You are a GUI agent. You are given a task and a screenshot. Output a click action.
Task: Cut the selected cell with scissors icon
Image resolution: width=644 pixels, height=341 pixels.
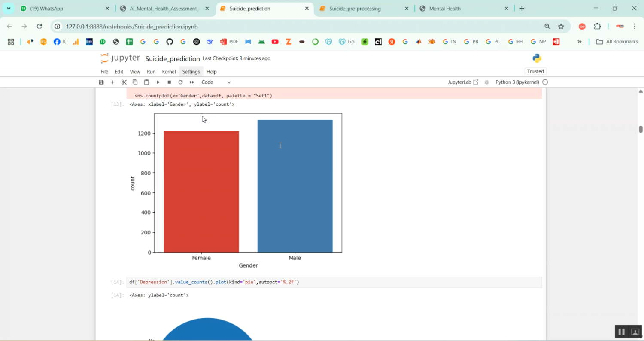click(124, 82)
